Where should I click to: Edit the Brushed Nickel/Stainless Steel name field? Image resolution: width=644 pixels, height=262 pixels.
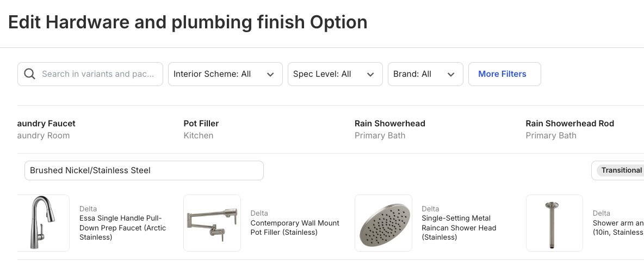144,170
